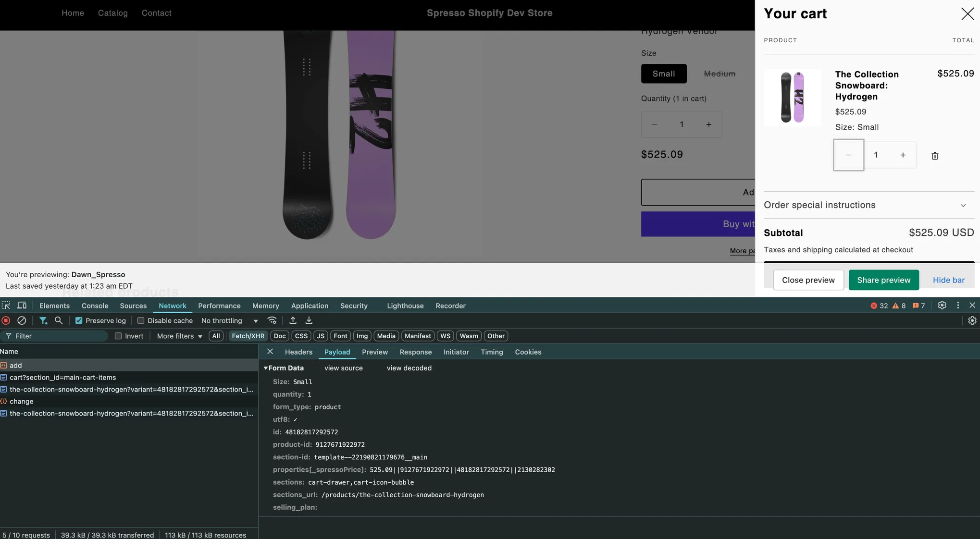Open network settings gear icon

972,320
